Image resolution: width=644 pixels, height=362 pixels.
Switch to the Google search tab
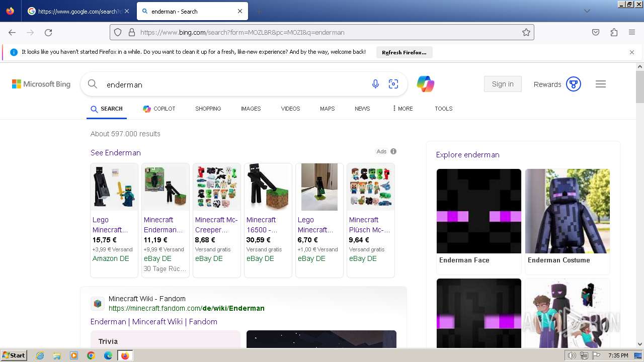click(x=79, y=11)
